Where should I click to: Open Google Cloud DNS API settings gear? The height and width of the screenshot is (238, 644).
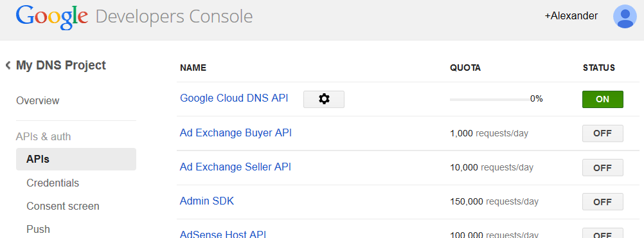tap(324, 99)
